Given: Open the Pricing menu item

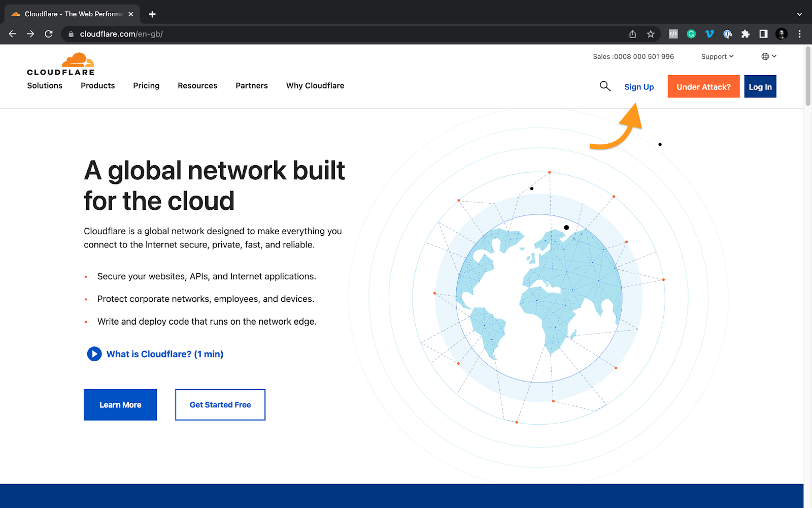Looking at the screenshot, I should 146,86.
